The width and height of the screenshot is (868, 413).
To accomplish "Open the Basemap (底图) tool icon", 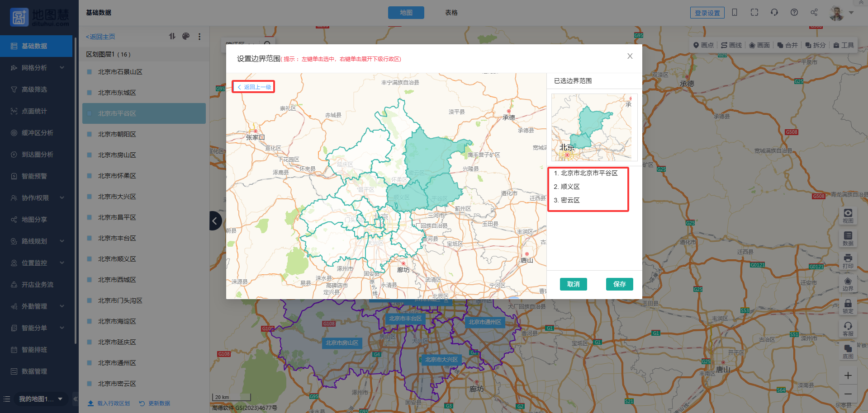I will (x=848, y=351).
